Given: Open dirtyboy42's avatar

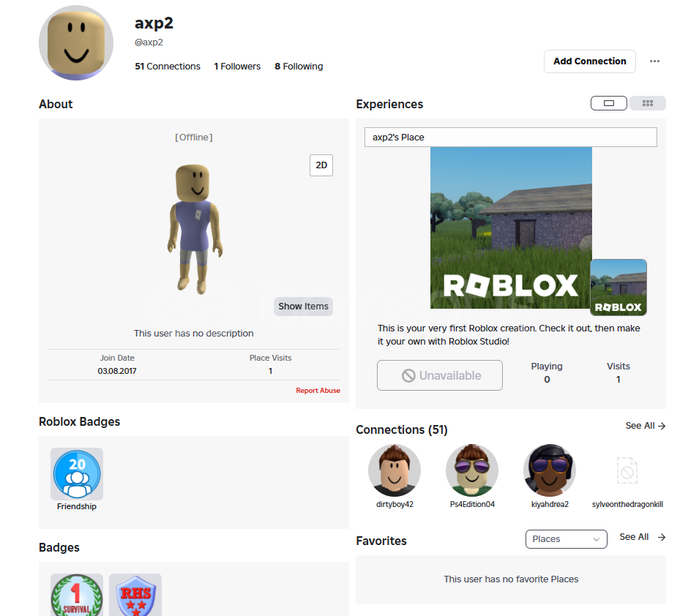Looking at the screenshot, I should point(395,470).
